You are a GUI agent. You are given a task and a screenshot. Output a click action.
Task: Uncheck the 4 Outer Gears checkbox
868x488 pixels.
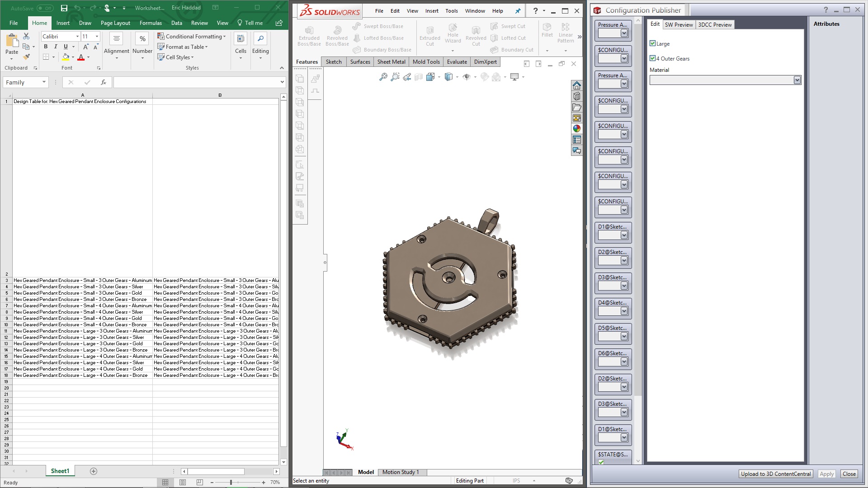[x=653, y=58]
